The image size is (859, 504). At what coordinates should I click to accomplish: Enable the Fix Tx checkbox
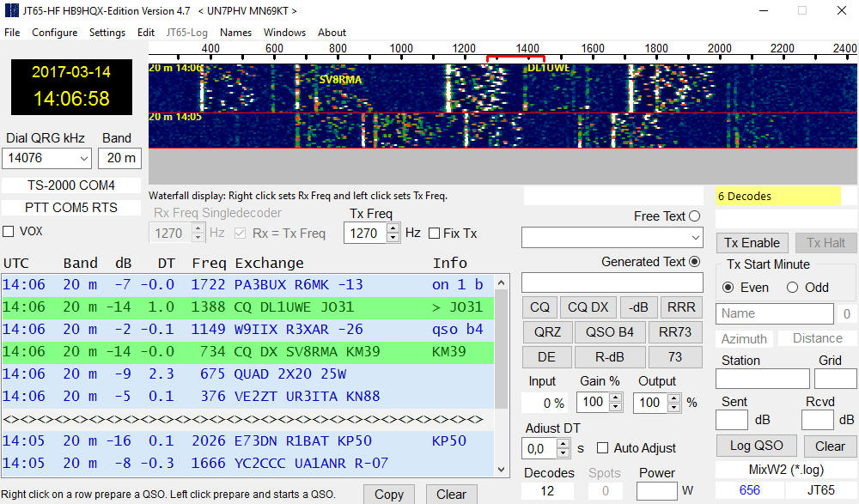(x=434, y=234)
